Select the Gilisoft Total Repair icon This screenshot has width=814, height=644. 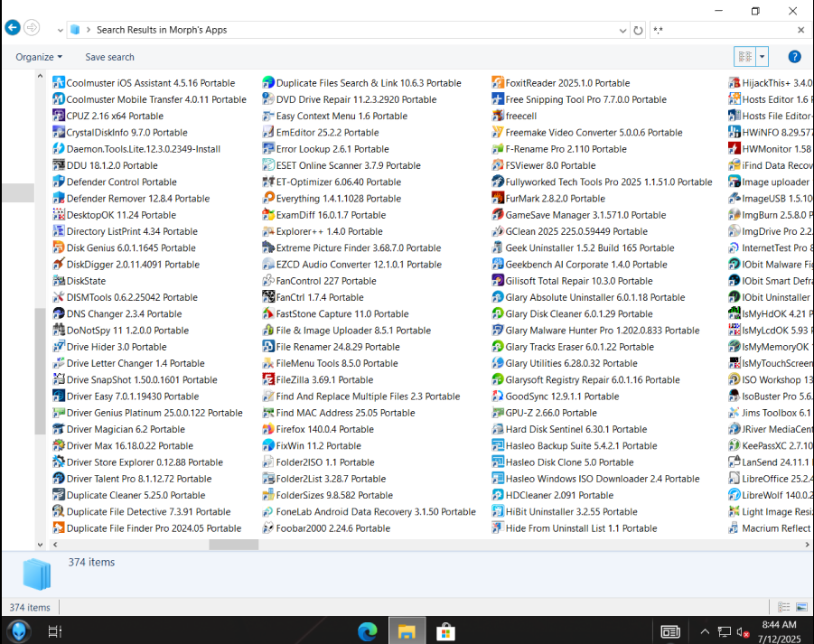(x=498, y=281)
